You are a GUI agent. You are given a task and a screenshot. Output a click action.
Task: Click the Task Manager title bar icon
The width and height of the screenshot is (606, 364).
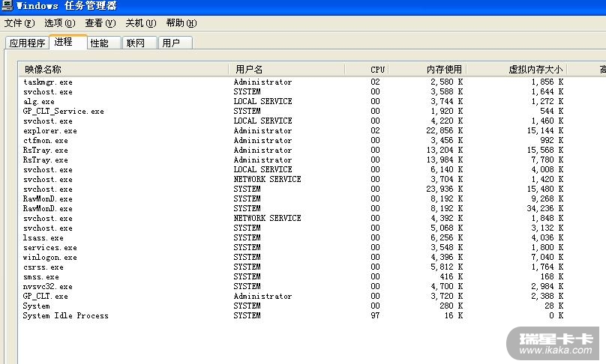[x=7, y=5]
